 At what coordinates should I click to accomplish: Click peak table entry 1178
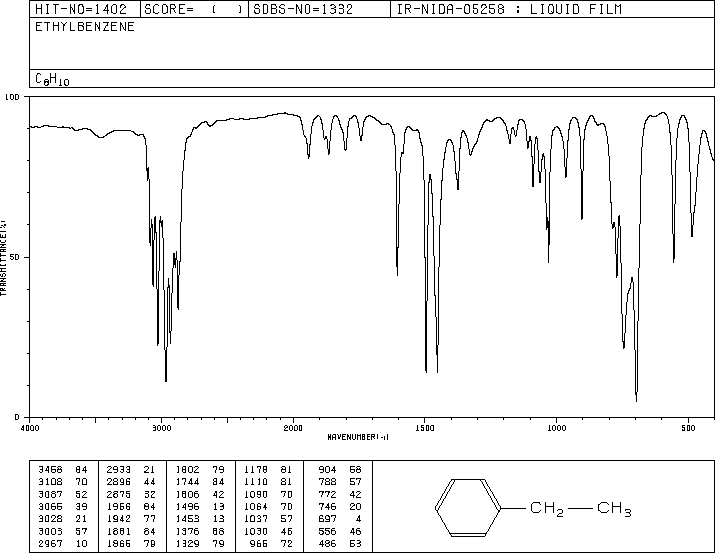pos(256,470)
